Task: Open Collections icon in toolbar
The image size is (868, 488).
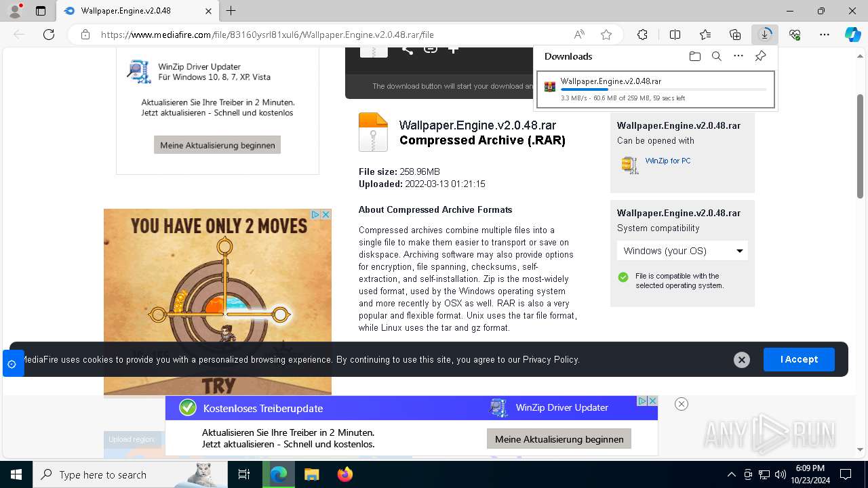Action: [735, 35]
